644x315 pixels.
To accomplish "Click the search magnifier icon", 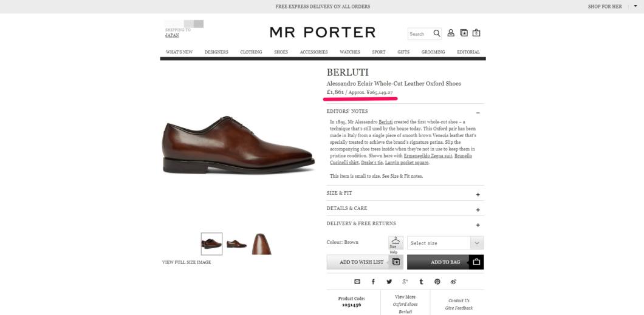I will [437, 33].
